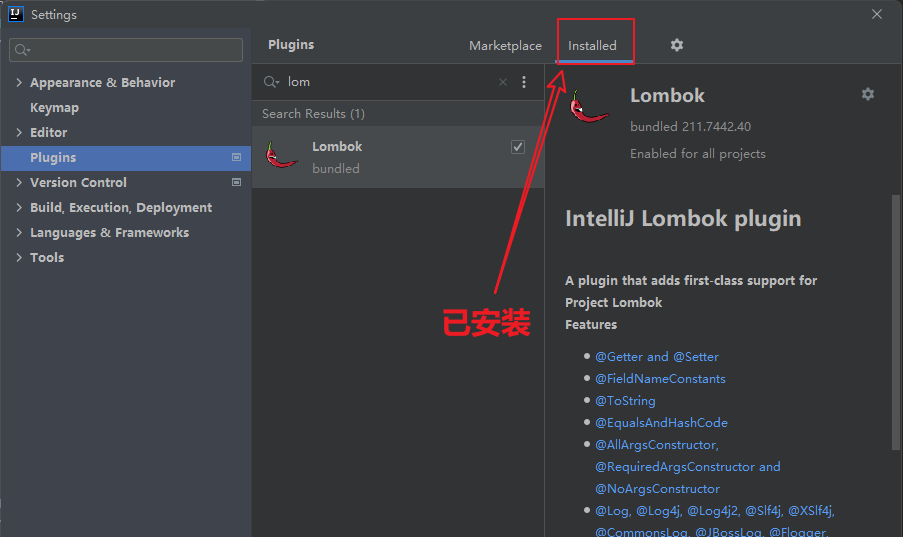Close the Settings dialog
The height and width of the screenshot is (537, 903).
click(877, 14)
